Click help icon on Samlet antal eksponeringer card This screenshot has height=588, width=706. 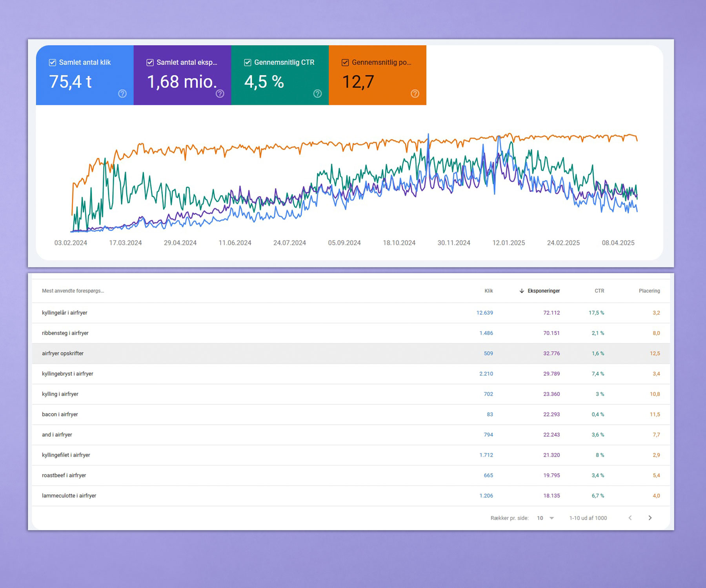click(x=220, y=94)
